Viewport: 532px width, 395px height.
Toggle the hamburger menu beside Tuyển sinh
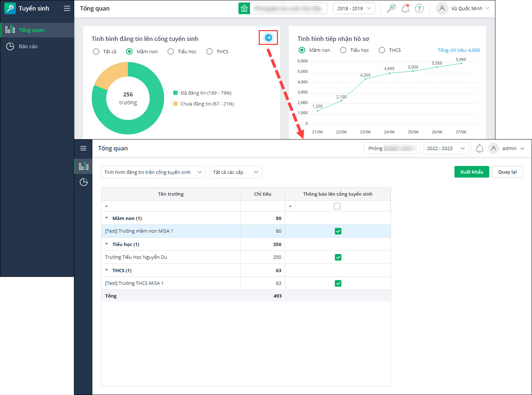point(67,8)
